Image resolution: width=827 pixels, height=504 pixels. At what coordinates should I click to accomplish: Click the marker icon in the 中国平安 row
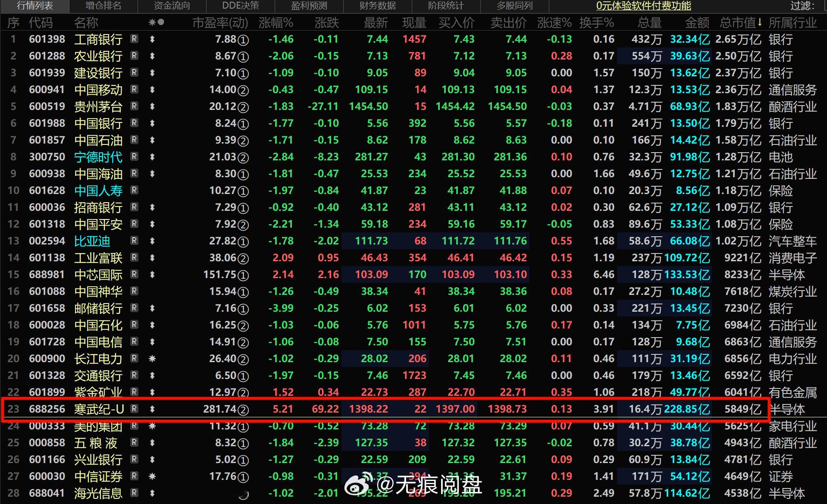[152, 224]
